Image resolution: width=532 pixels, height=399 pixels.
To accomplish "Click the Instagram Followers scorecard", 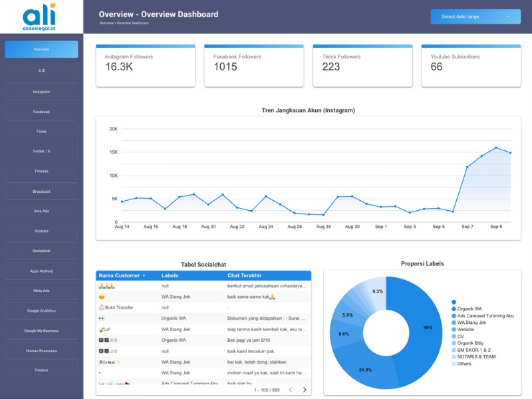I will point(146,66).
